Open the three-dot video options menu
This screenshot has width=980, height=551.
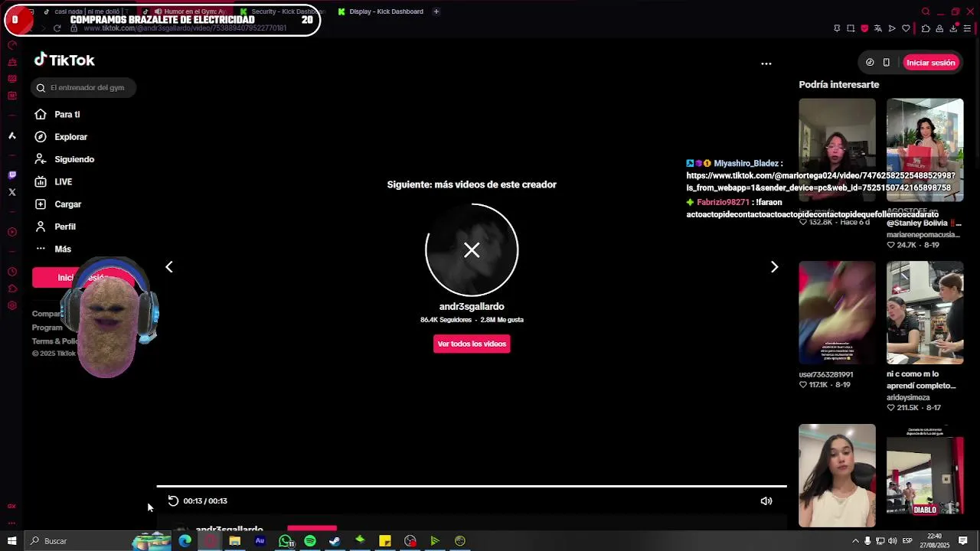(766, 64)
